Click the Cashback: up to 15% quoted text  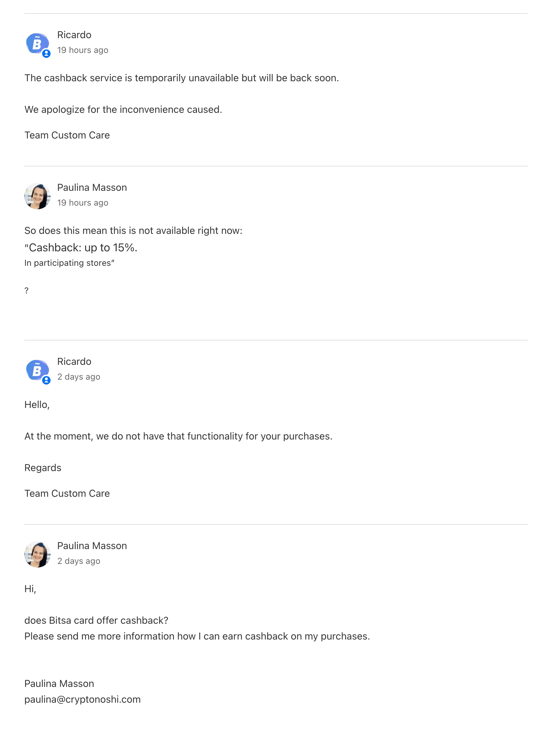81,248
